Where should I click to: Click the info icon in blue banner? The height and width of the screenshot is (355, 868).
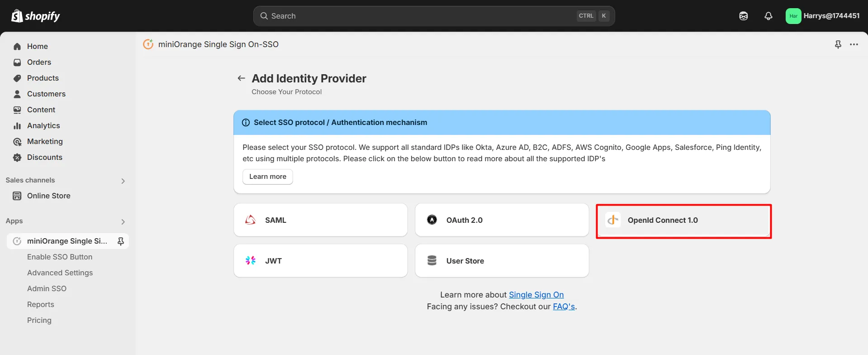pos(246,122)
